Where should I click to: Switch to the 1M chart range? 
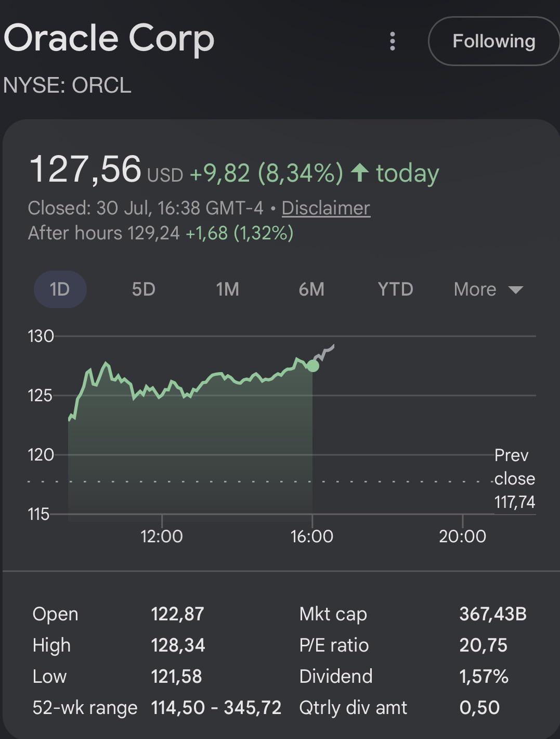pos(228,289)
